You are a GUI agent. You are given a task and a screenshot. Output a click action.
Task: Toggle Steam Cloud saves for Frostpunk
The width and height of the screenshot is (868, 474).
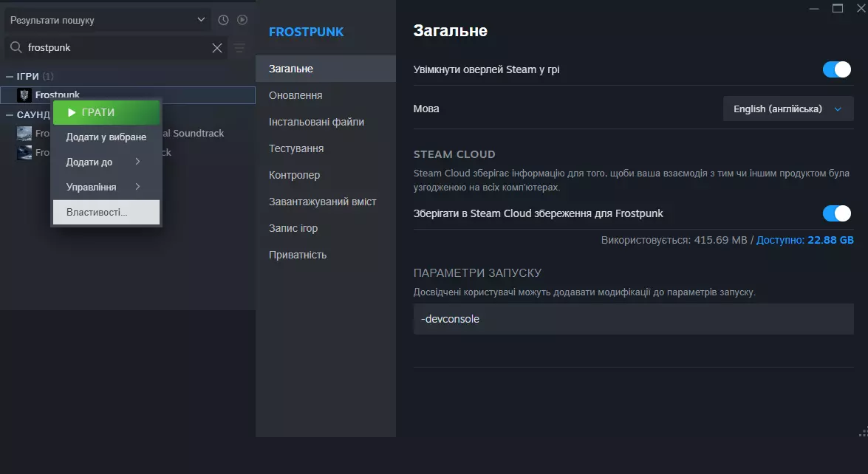(836, 213)
